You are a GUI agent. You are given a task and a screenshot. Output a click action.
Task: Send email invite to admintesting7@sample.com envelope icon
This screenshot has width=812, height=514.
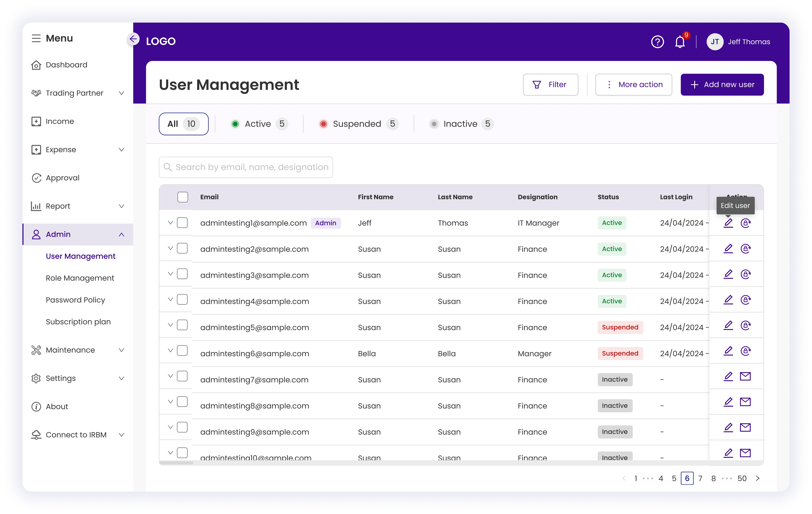(745, 376)
